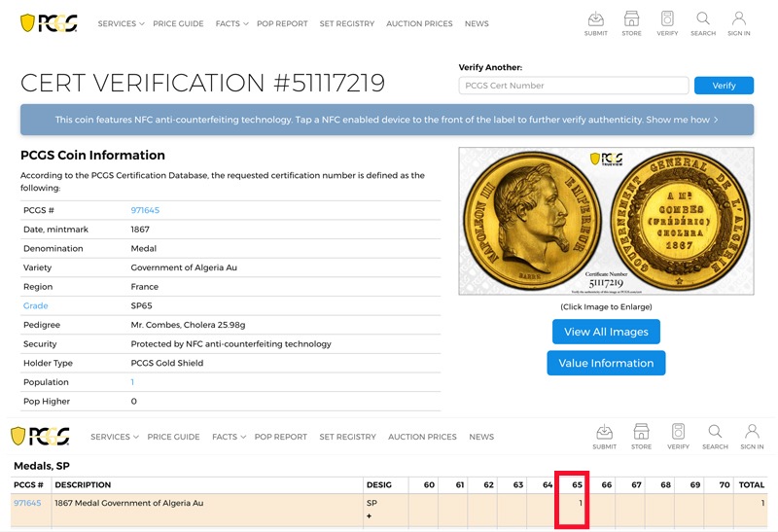
Task: Expand the Services dropdown in top navigation
Action: 121,23
